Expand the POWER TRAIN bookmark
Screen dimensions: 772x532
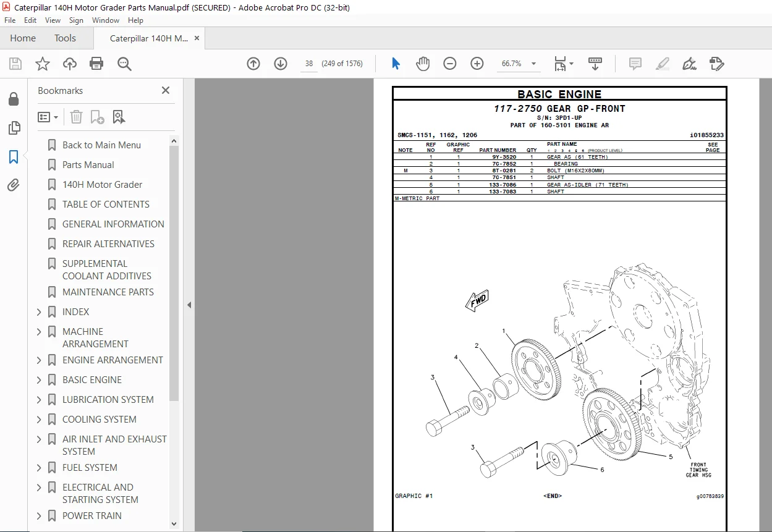tap(40, 516)
